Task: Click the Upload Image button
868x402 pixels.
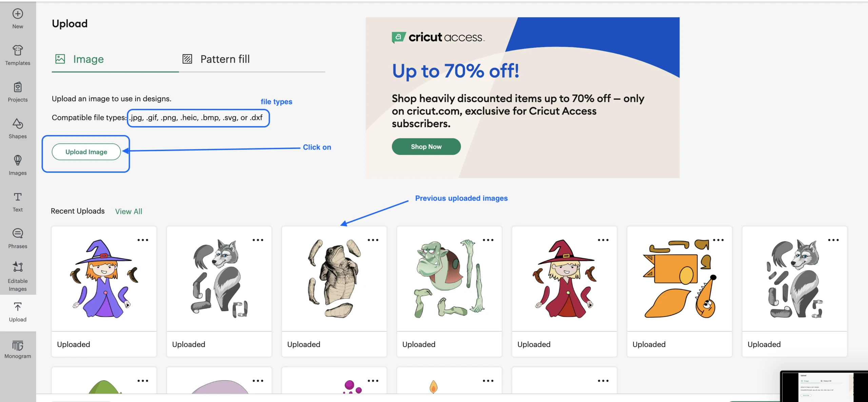Action: pos(86,152)
